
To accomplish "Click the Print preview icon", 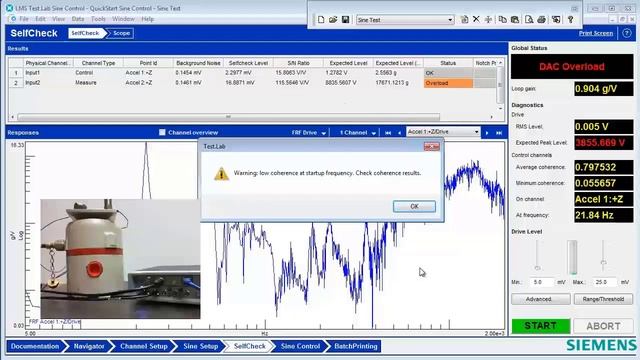I will 529,20.
